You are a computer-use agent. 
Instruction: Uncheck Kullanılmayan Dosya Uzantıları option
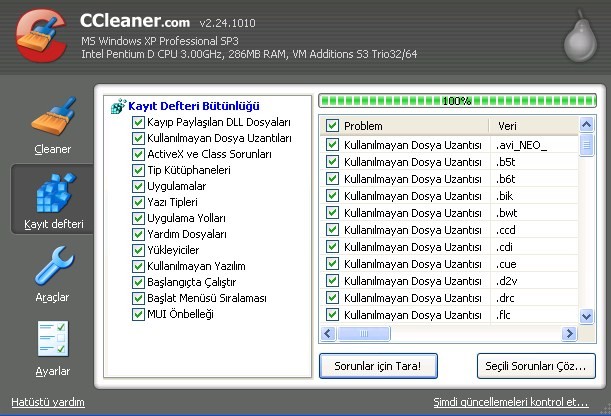click(x=138, y=138)
